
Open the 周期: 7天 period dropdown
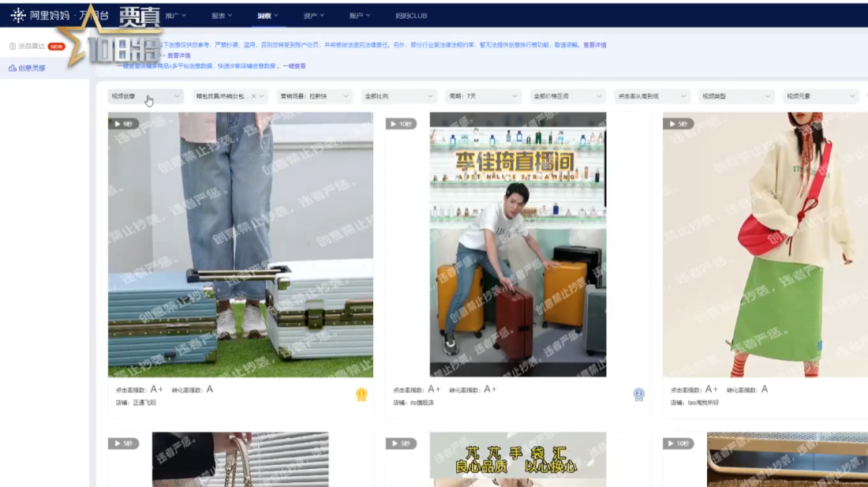click(x=483, y=96)
